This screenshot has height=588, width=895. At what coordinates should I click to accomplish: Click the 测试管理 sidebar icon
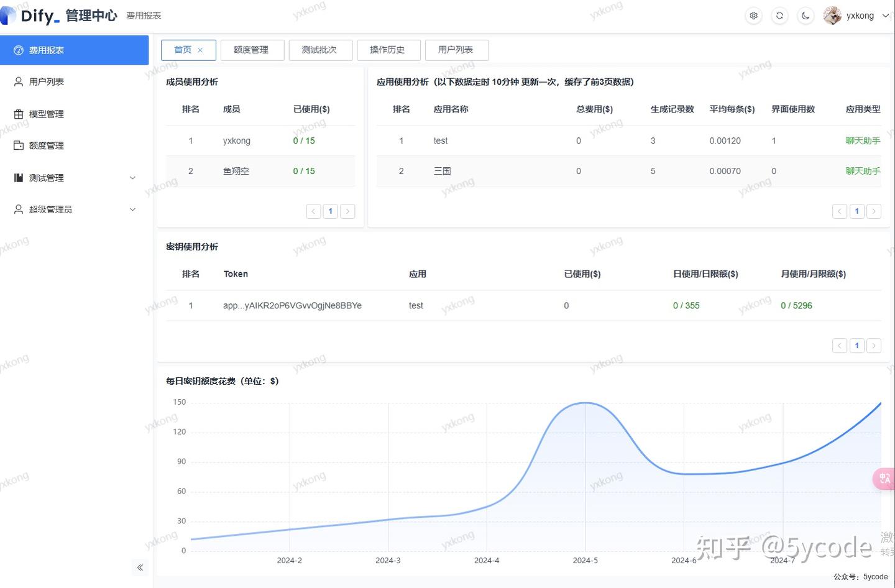coord(17,177)
